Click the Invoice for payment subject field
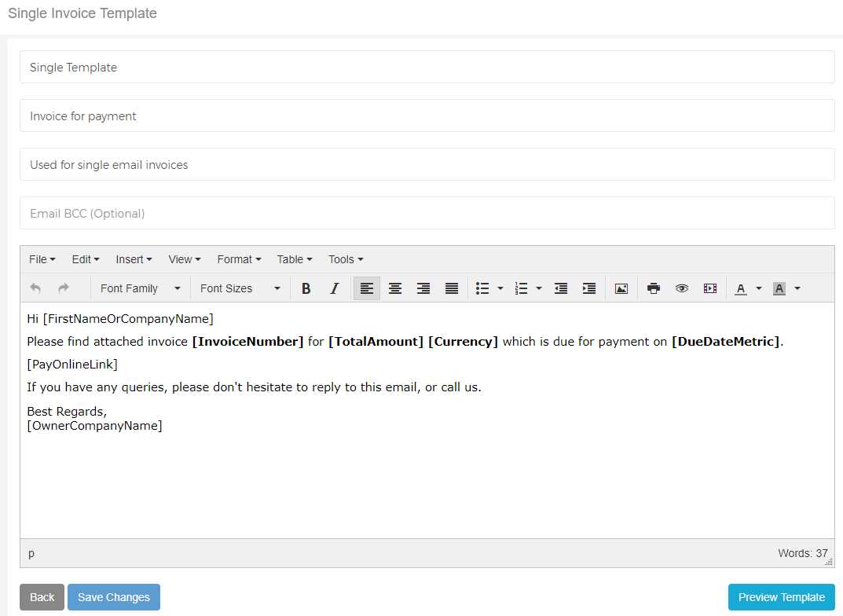843x616 pixels. tap(427, 115)
